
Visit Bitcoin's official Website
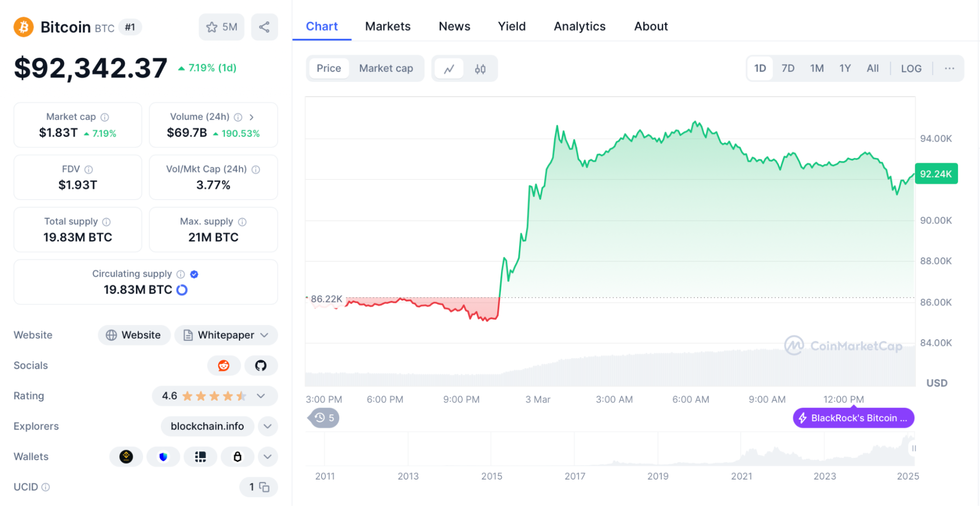click(x=134, y=335)
